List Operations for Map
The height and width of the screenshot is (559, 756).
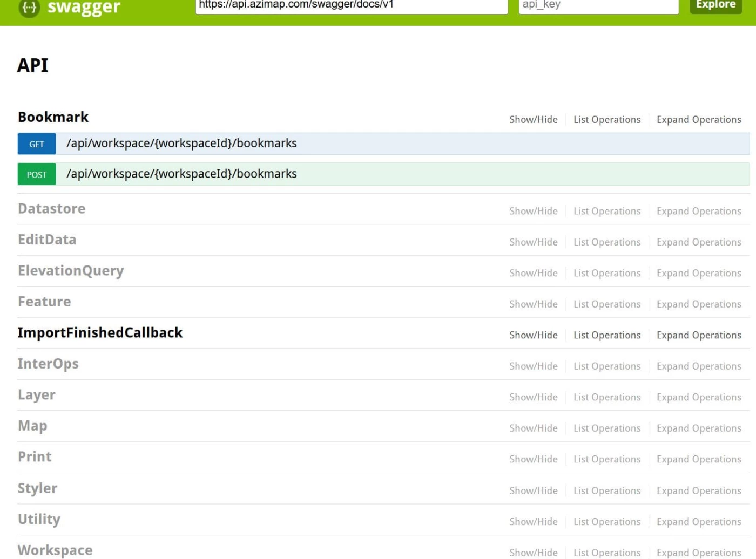click(x=606, y=428)
